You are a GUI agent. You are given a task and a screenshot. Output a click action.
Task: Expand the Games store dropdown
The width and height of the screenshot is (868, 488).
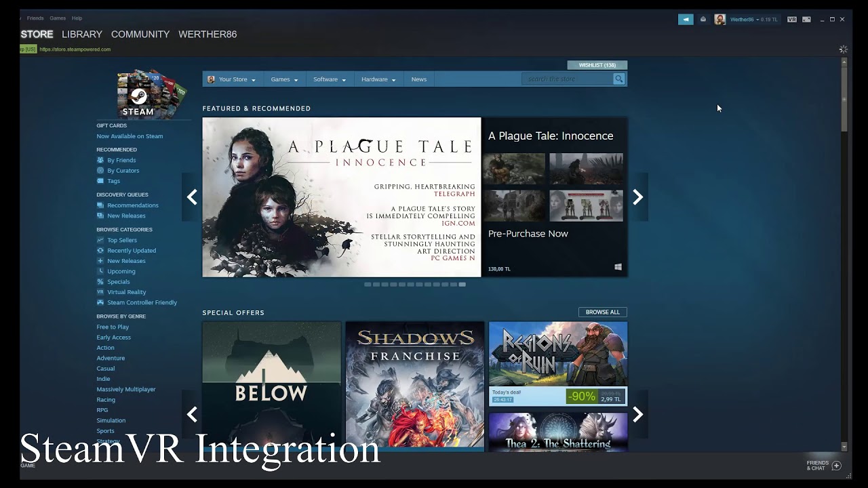point(284,79)
